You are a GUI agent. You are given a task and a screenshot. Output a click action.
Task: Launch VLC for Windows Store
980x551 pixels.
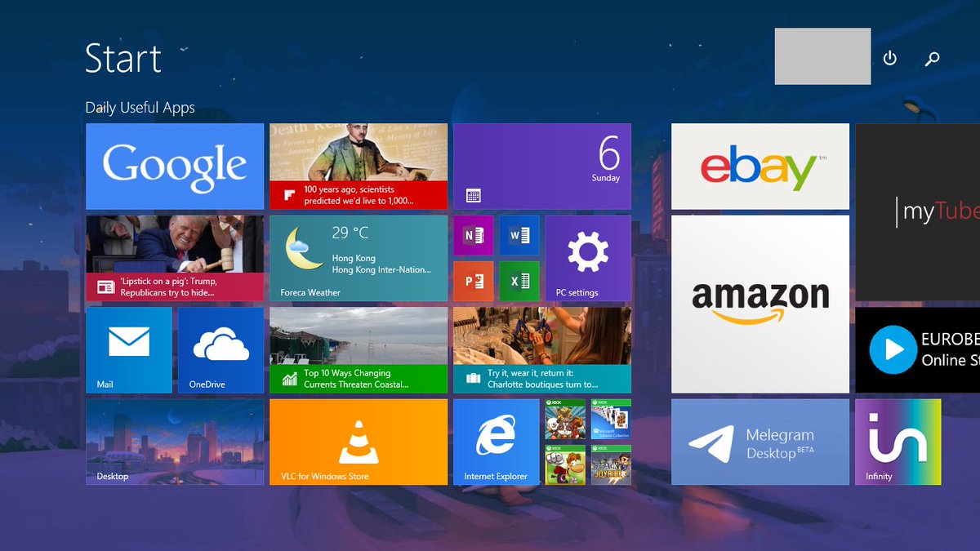(x=359, y=442)
